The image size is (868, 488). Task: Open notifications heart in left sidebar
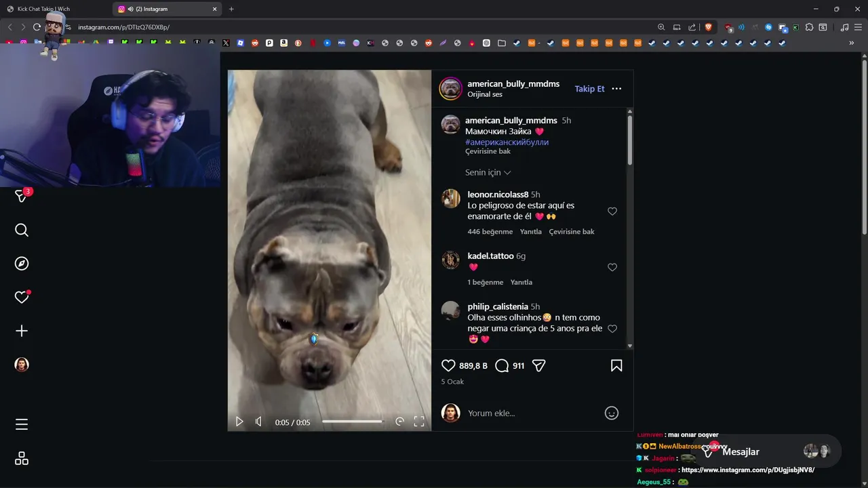(x=22, y=297)
